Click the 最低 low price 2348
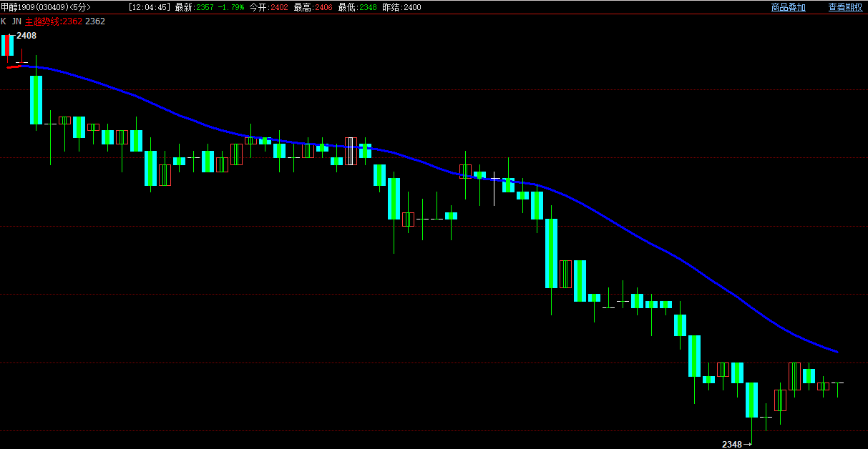868x449 pixels. 367,7
